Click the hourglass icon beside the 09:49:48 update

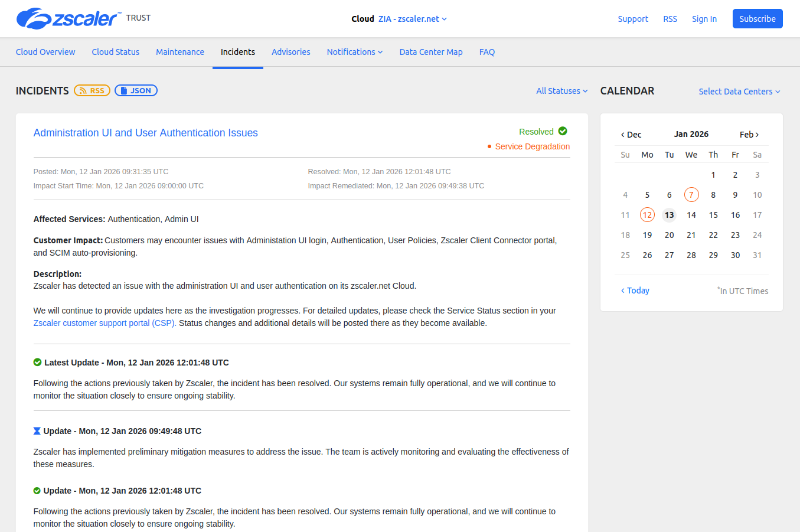pyautogui.click(x=37, y=430)
